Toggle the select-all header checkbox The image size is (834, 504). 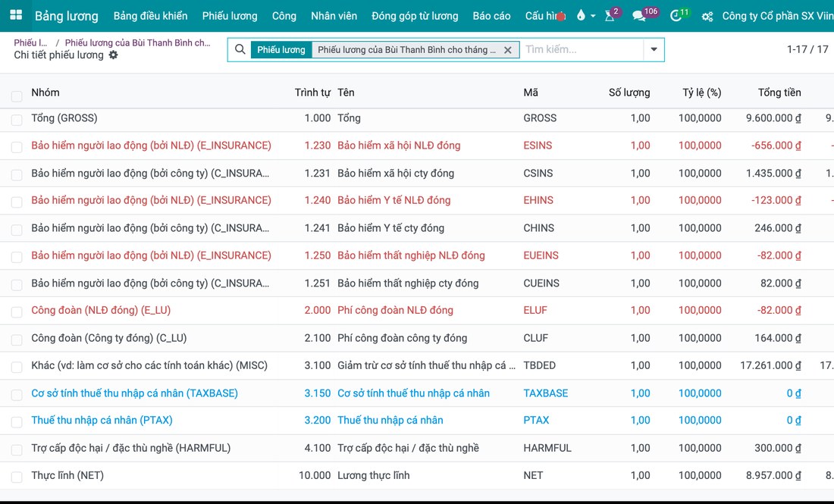(x=17, y=96)
